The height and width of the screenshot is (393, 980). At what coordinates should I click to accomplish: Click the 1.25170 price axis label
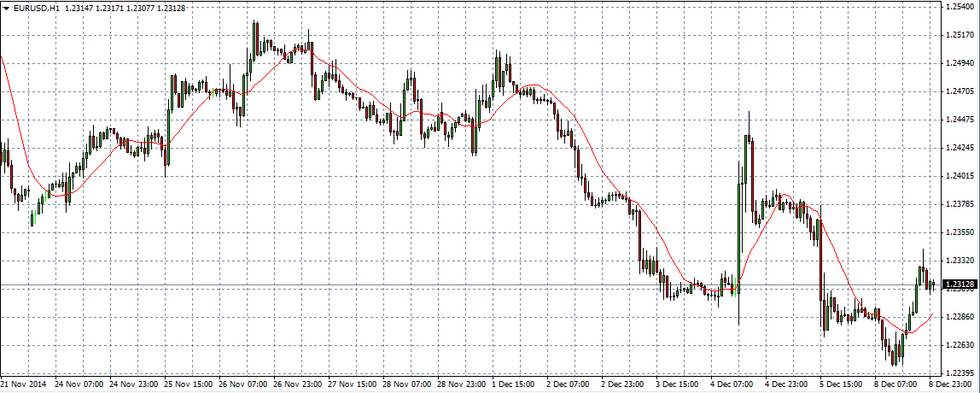pos(960,35)
